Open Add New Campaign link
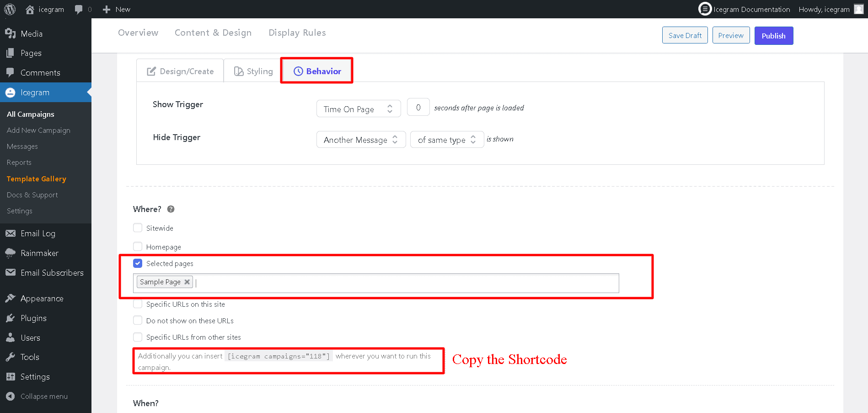 pyautogui.click(x=38, y=130)
